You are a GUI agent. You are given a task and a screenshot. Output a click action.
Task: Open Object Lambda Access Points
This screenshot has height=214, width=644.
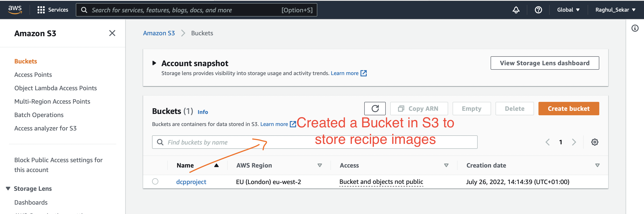click(x=55, y=88)
